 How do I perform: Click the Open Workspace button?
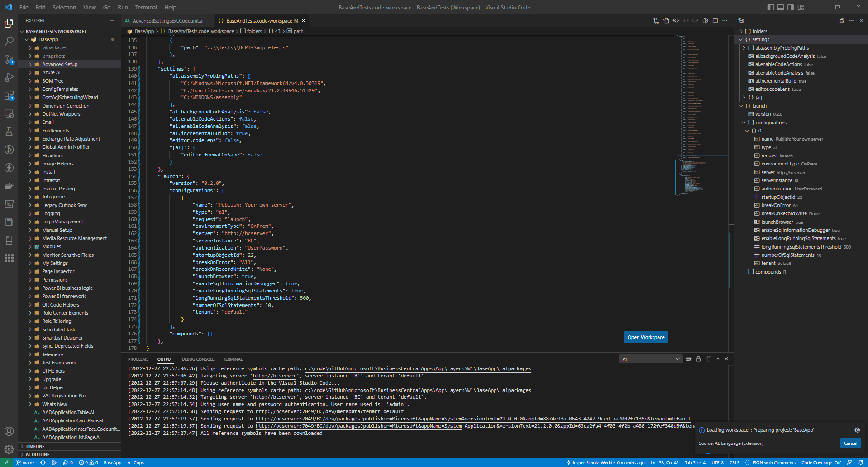(646, 337)
